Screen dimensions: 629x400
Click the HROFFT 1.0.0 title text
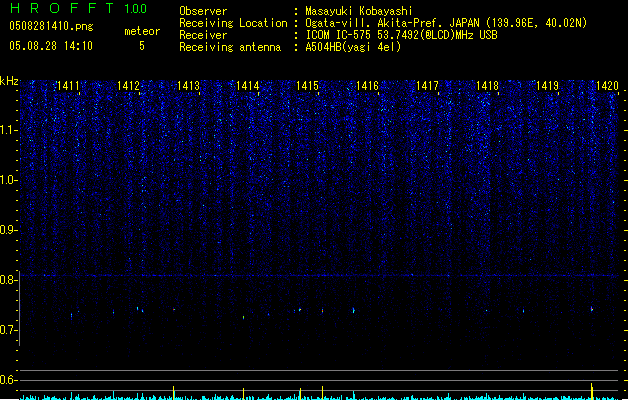(78, 8)
